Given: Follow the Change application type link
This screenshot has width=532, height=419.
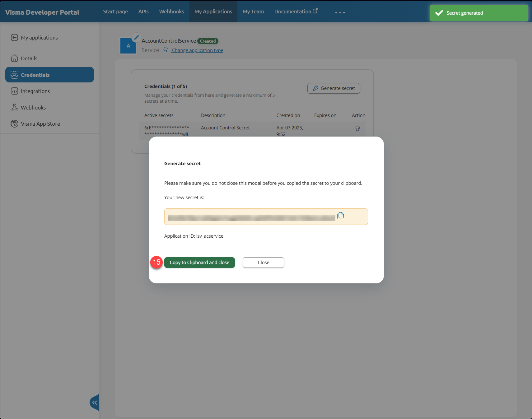Looking at the screenshot, I should tap(197, 50).
